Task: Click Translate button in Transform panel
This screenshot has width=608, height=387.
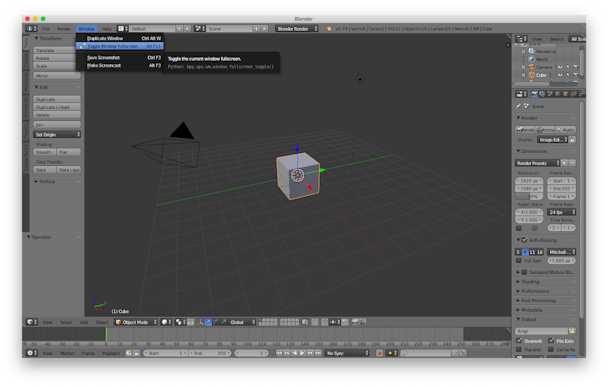Action: [x=57, y=50]
